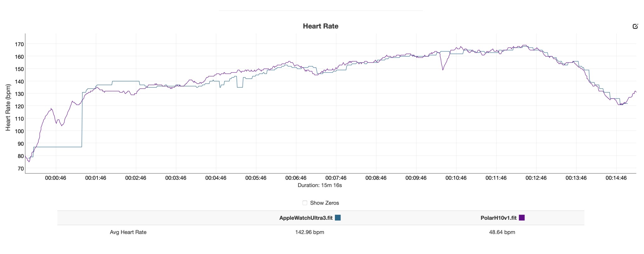
Task: Click the Avg Heart Rate row label
Action: [128, 232]
